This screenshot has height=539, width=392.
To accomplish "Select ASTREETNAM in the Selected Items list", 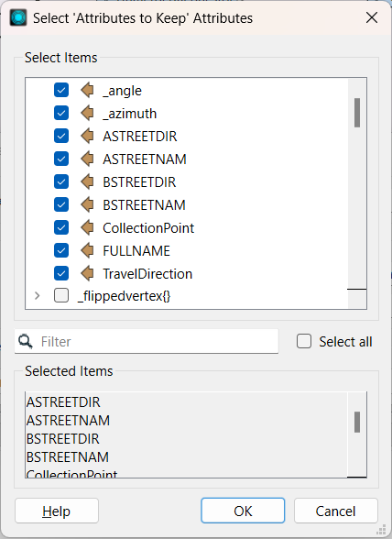I will coord(68,421).
